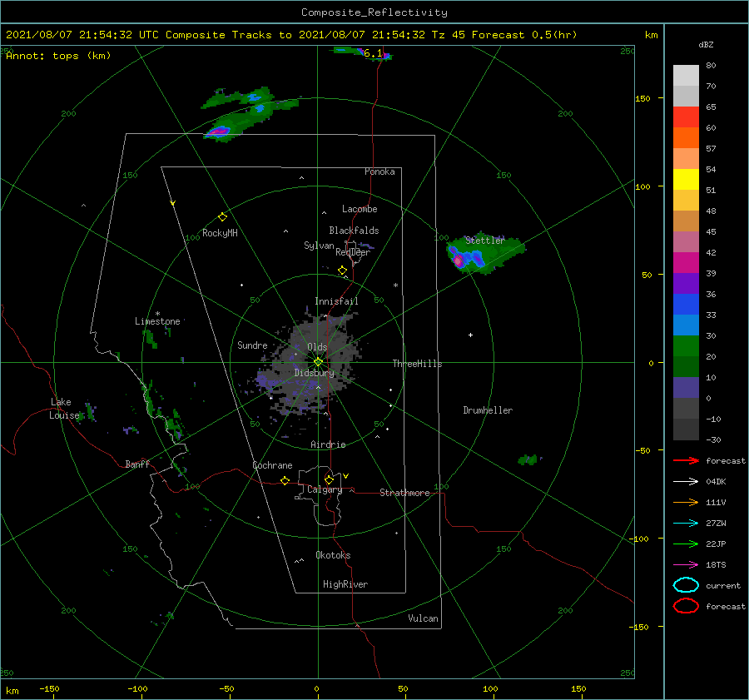Click the small green echo southeast of Drumheller
The height and width of the screenshot is (700, 749).
[x=528, y=459]
